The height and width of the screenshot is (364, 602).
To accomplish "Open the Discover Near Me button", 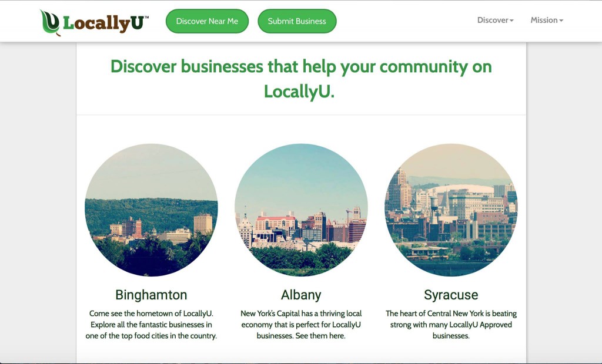I will pyautogui.click(x=207, y=21).
